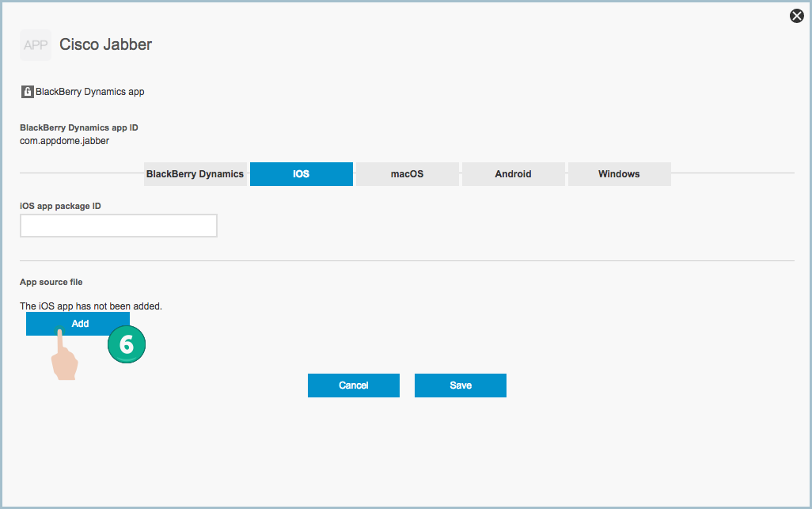
Task: Cancel the app changes
Action: point(354,386)
